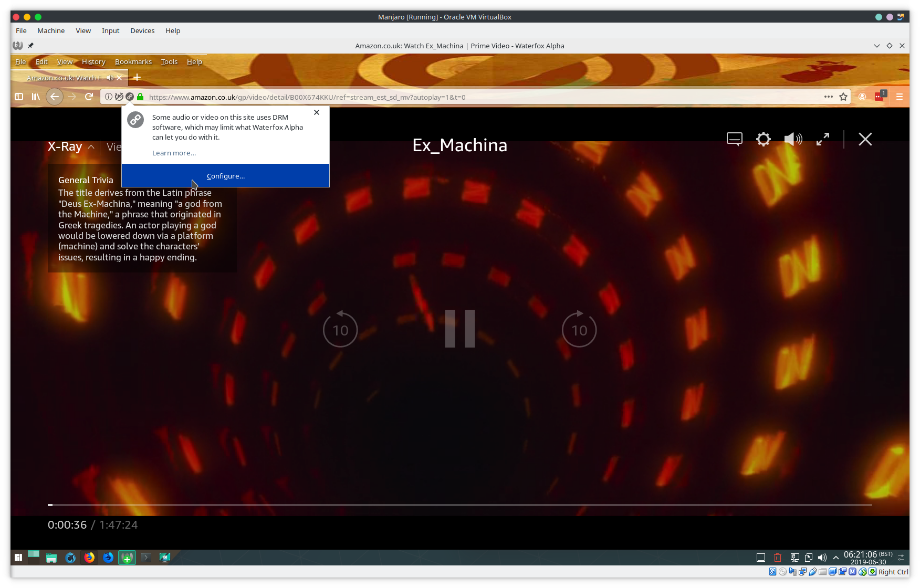The width and height of the screenshot is (920, 588).
Task: Open the playback settings gear in the player
Action: tap(763, 139)
